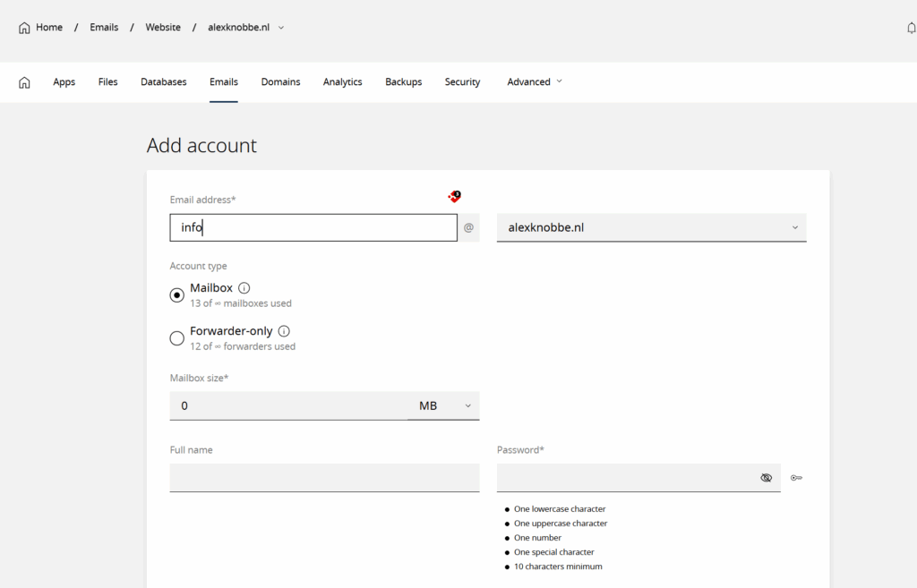Select the Forwarder-only account type
Viewport: 917px width, 588px height.
(177, 338)
